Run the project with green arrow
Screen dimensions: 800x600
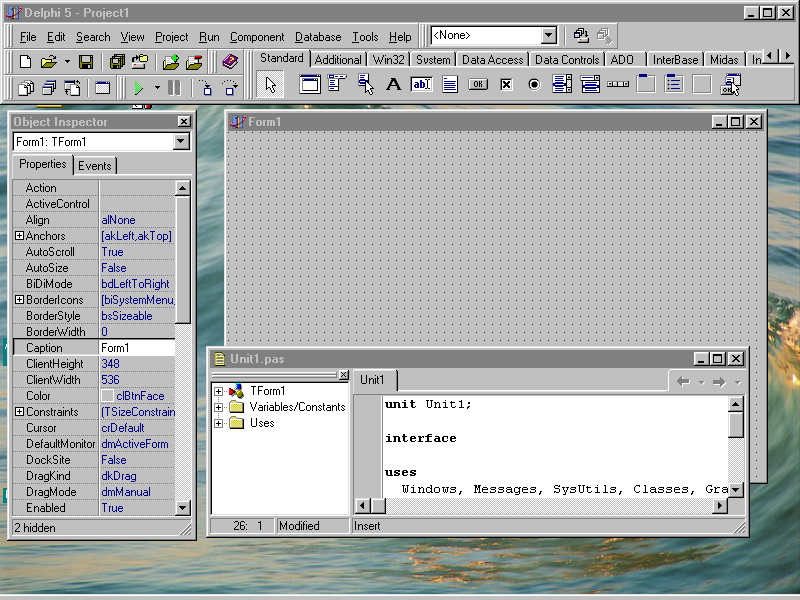(138, 88)
